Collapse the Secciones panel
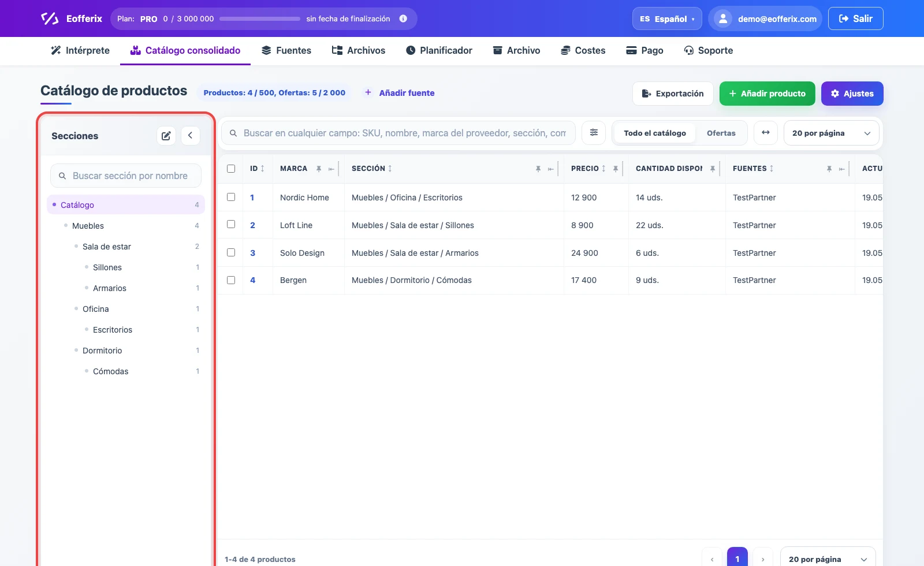 point(191,136)
